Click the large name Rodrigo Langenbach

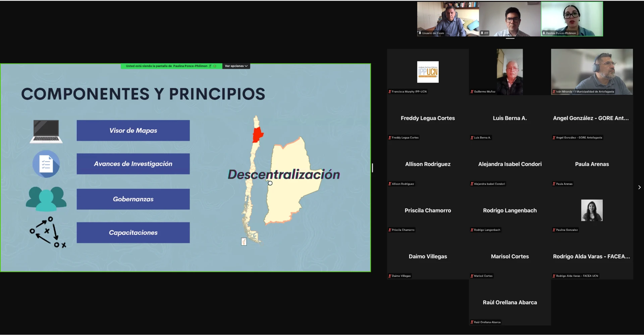pyautogui.click(x=510, y=210)
